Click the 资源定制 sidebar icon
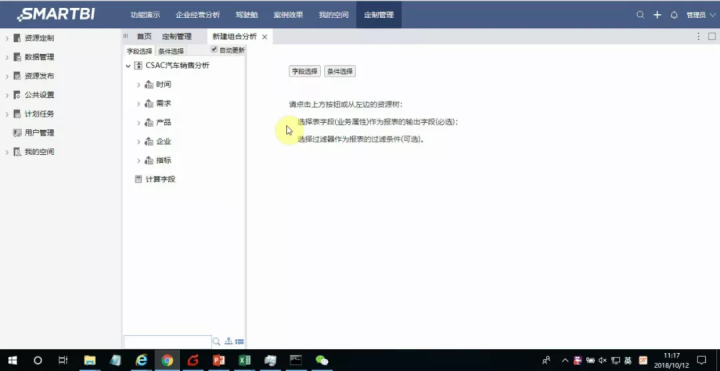 pos(17,38)
